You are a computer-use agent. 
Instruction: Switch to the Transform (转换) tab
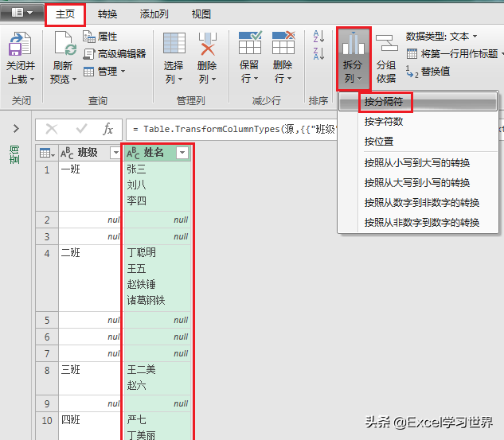tap(107, 14)
